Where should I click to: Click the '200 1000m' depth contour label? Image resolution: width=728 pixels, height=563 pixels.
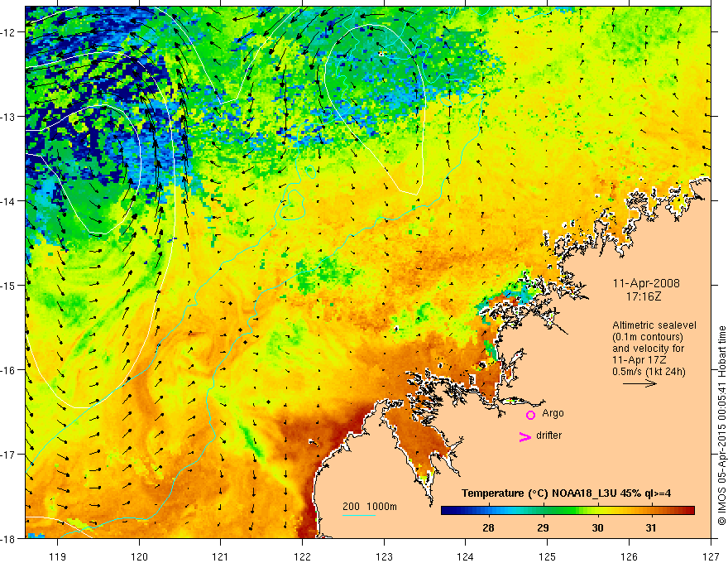click(370, 507)
